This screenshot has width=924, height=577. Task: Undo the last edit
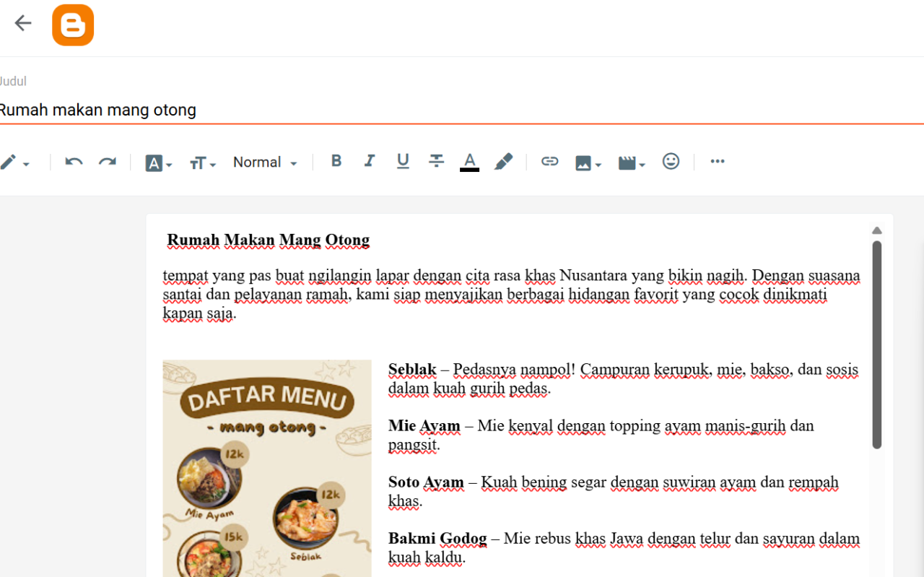(74, 162)
